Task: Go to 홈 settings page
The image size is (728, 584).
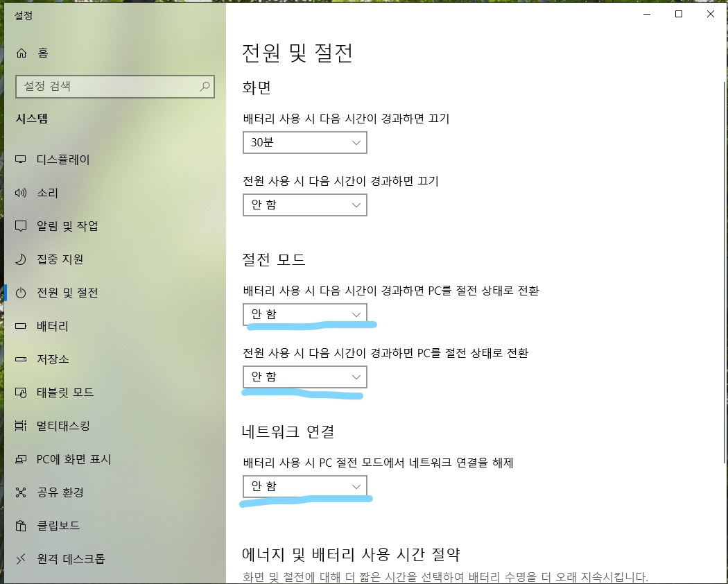Action: pos(114,53)
